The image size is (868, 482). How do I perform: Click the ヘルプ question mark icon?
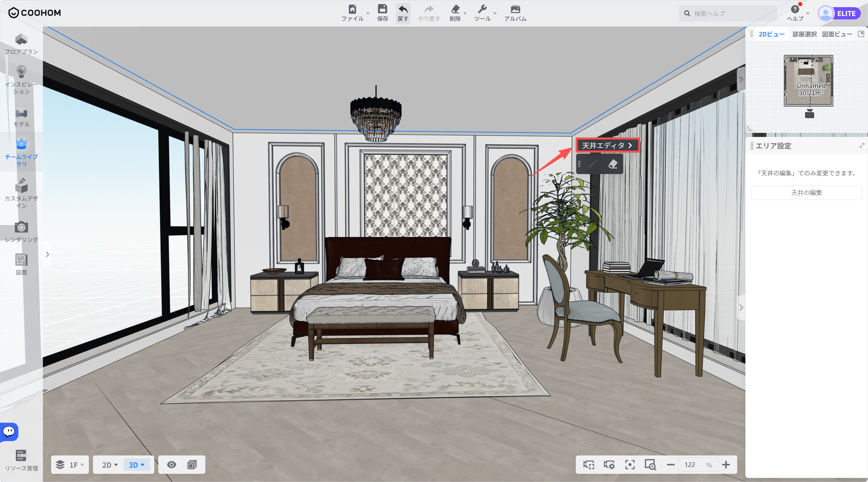click(x=795, y=9)
